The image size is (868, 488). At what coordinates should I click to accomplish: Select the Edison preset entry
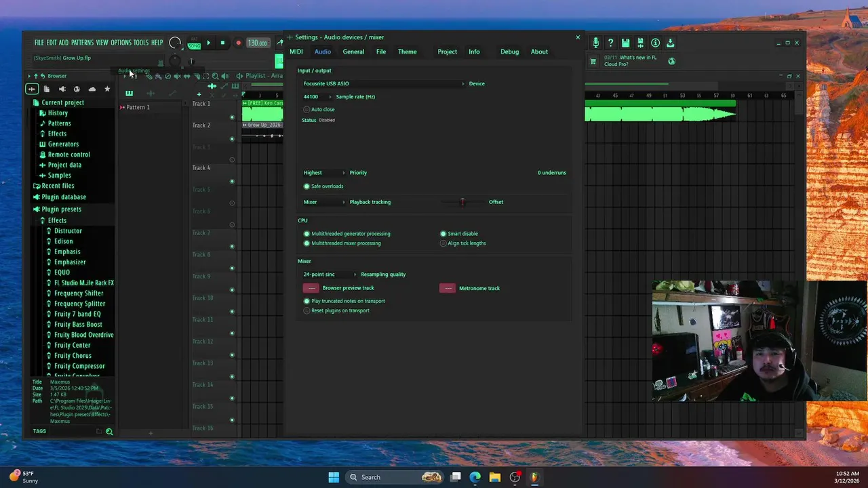(x=63, y=241)
